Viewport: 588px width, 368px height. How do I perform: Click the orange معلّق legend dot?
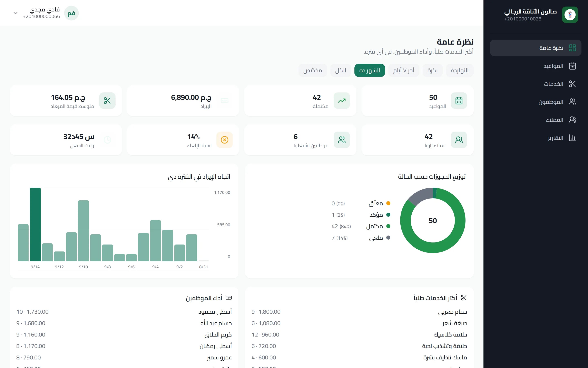click(x=388, y=203)
